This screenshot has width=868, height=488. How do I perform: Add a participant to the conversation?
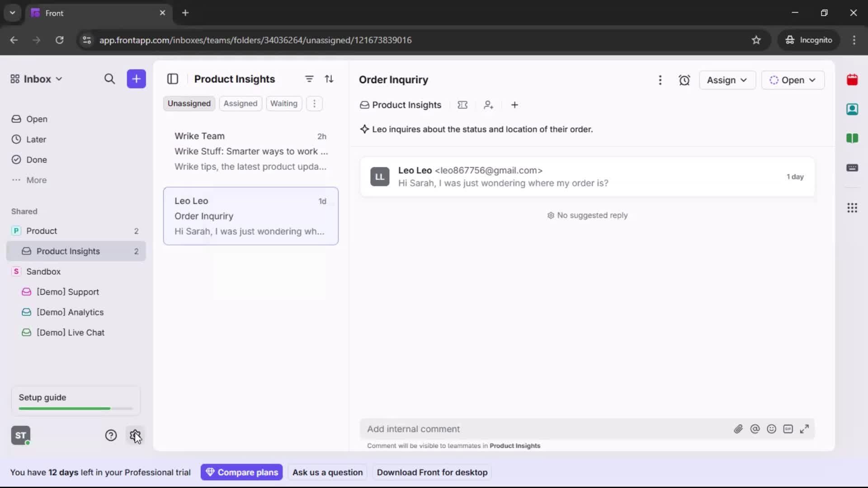click(x=489, y=105)
